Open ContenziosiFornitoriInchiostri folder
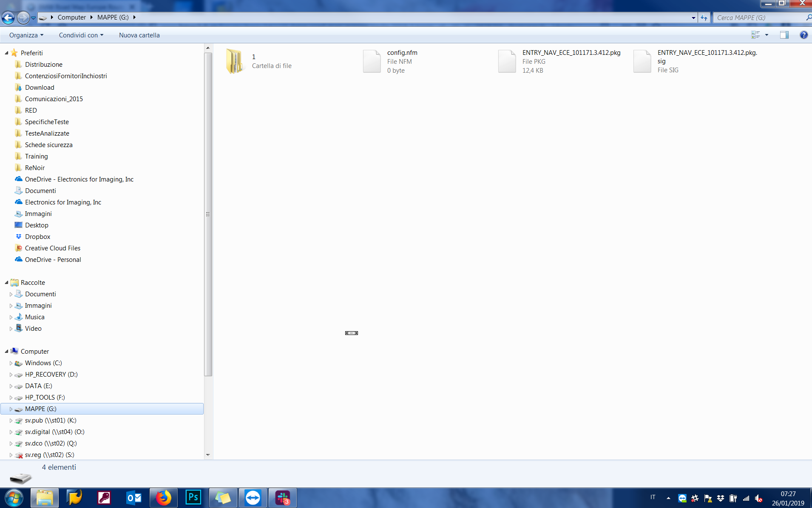812x508 pixels. (66, 76)
